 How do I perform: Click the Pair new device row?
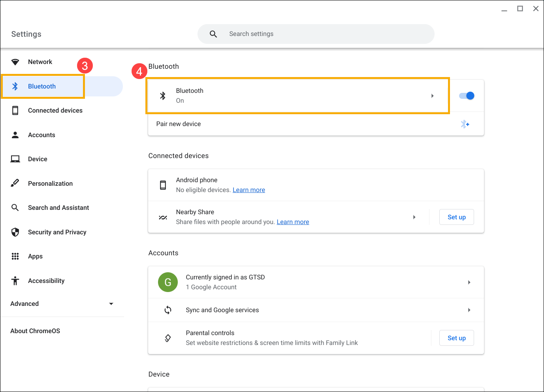[316, 124]
